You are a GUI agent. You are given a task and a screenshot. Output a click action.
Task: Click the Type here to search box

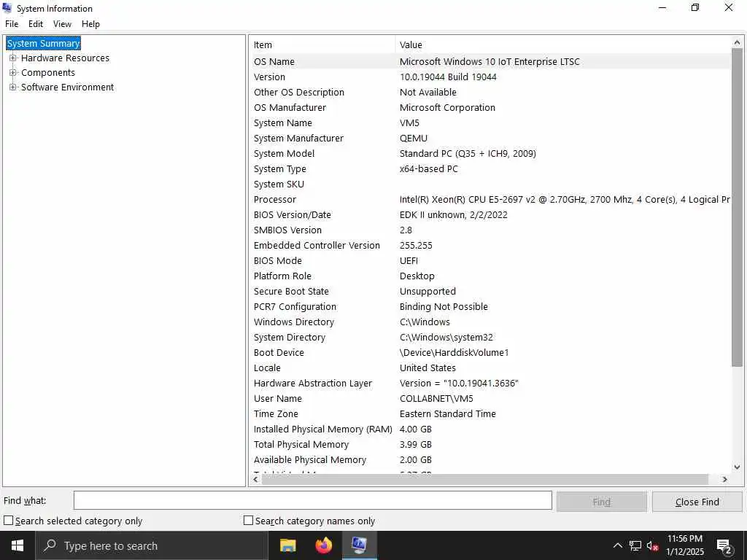[152, 545]
